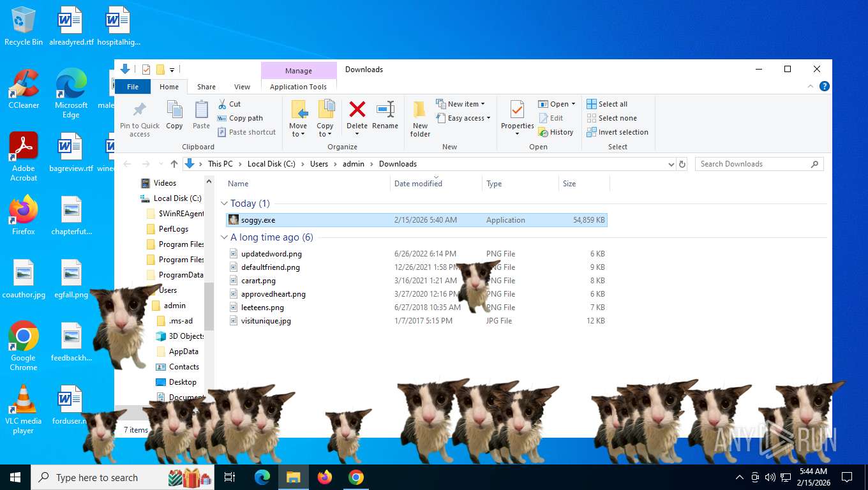The height and width of the screenshot is (490, 868).
Task: Open the Application Tools tab
Action: tap(298, 87)
